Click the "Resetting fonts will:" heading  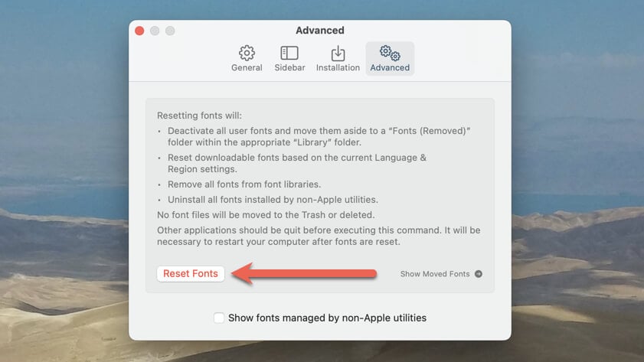199,116
